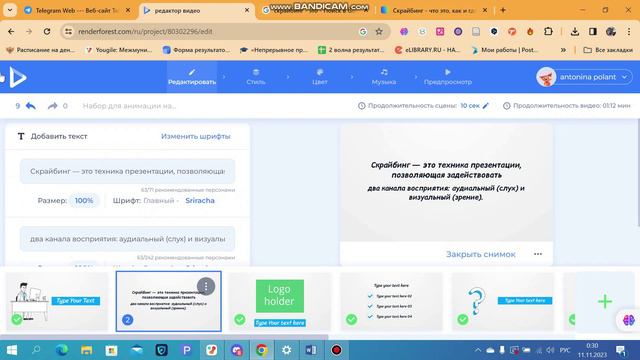640x360 pixels.
Task: Open the browser downloads icon
Action: [x=575, y=31]
